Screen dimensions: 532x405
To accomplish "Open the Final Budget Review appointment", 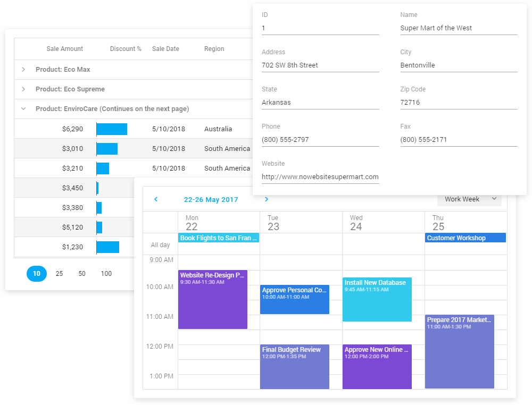I will click(x=294, y=367).
